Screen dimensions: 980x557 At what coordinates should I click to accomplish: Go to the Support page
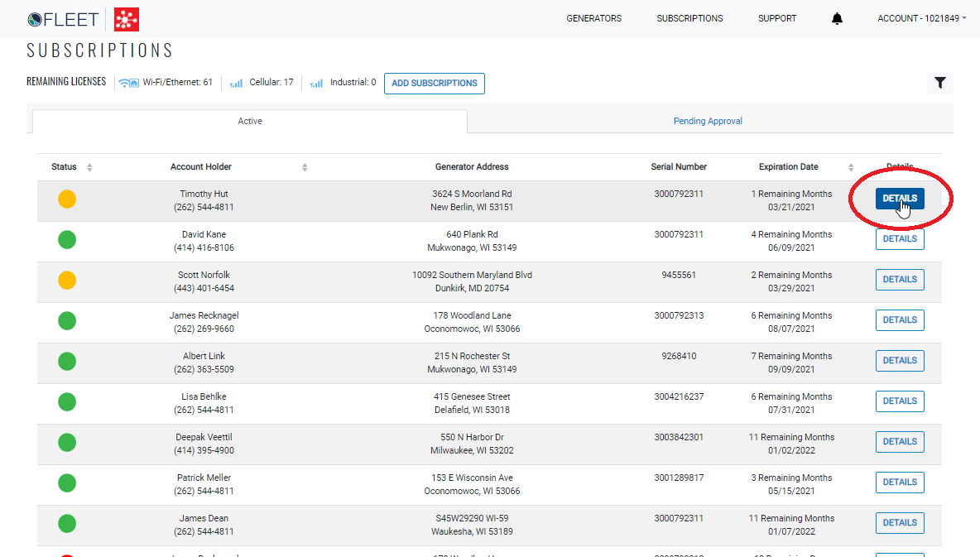(777, 19)
